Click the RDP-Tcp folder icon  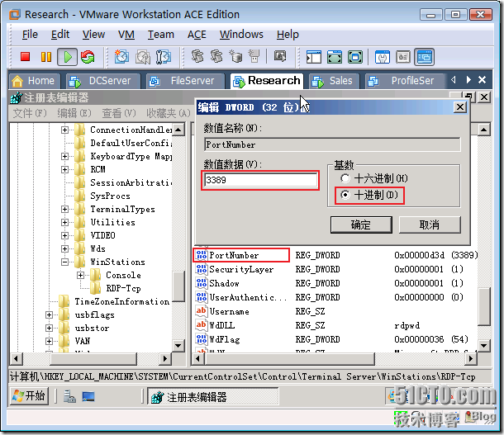tap(96, 288)
